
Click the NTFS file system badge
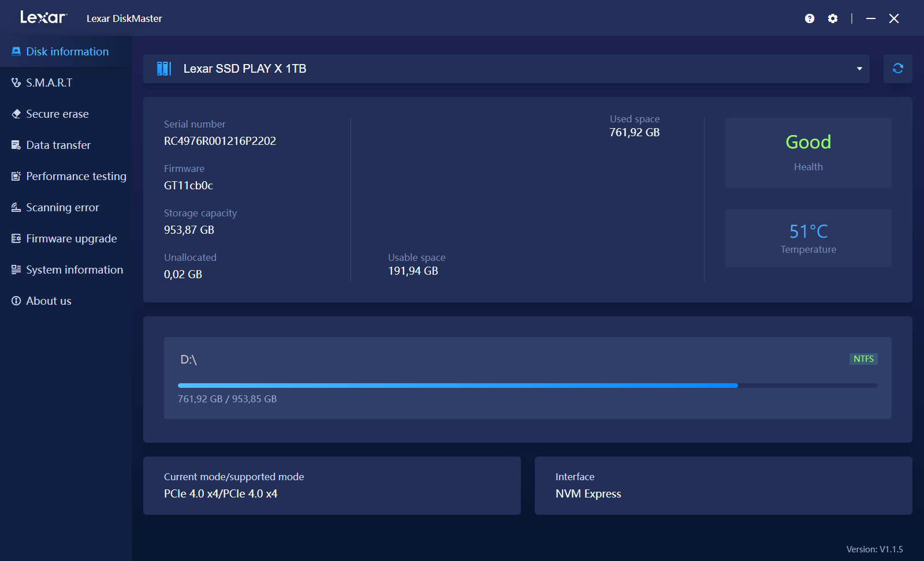[863, 359]
